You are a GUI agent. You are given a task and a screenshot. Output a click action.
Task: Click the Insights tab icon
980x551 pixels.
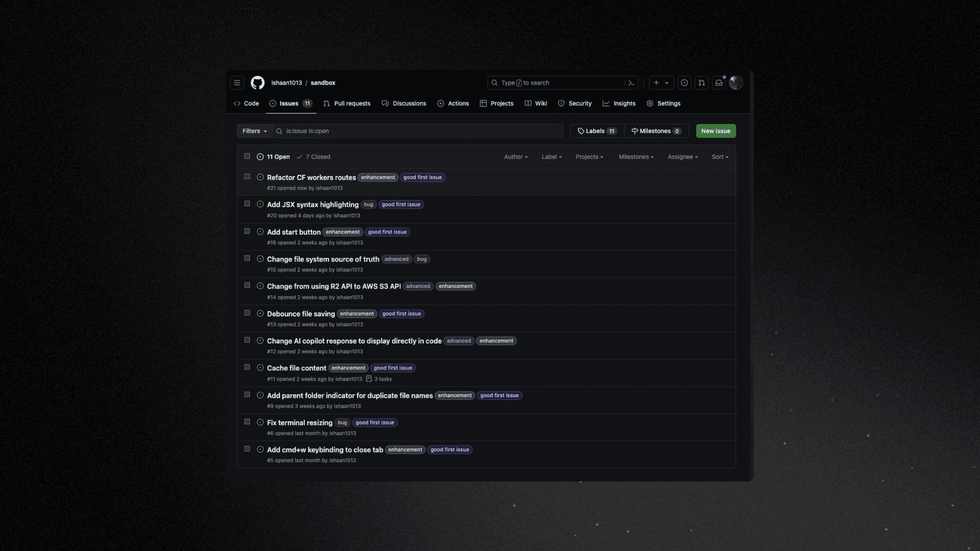pos(606,104)
